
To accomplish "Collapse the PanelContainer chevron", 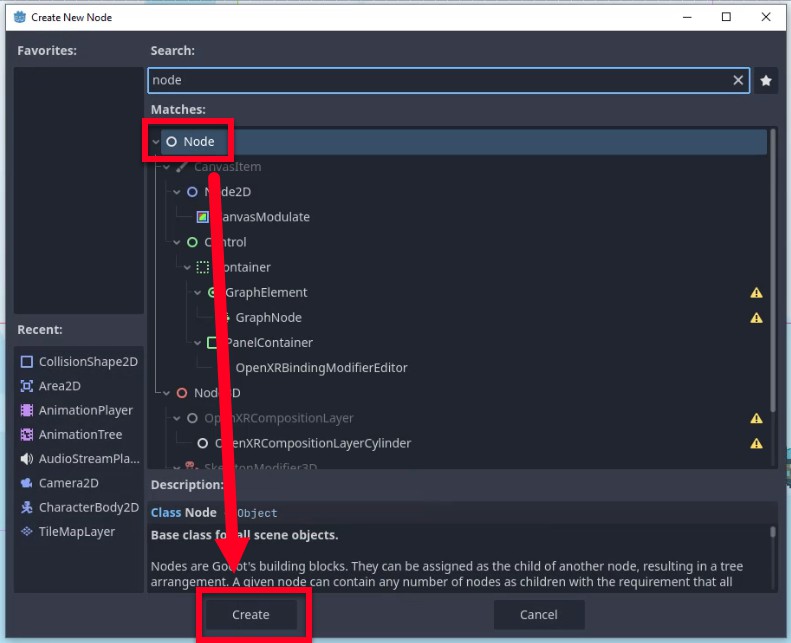I will point(197,343).
